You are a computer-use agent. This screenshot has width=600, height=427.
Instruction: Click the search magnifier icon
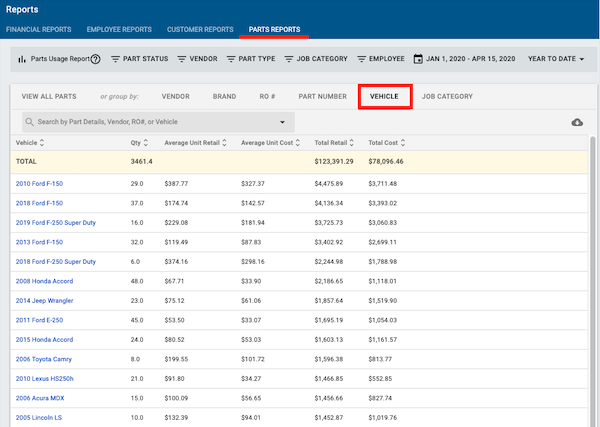(x=29, y=122)
